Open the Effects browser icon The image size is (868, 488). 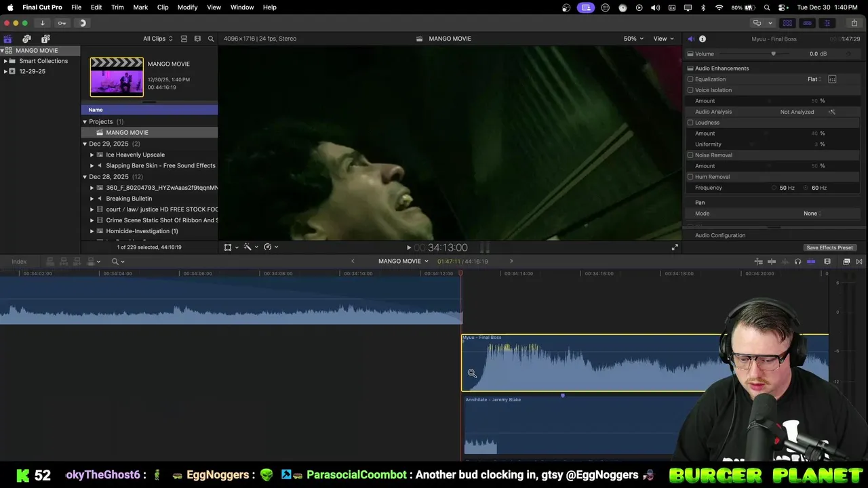coord(846,262)
